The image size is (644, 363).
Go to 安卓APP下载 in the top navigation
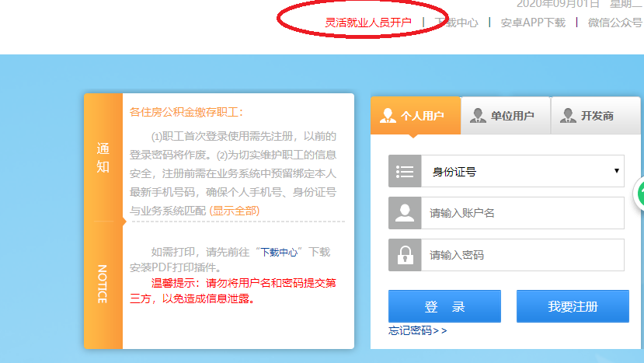click(533, 23)
